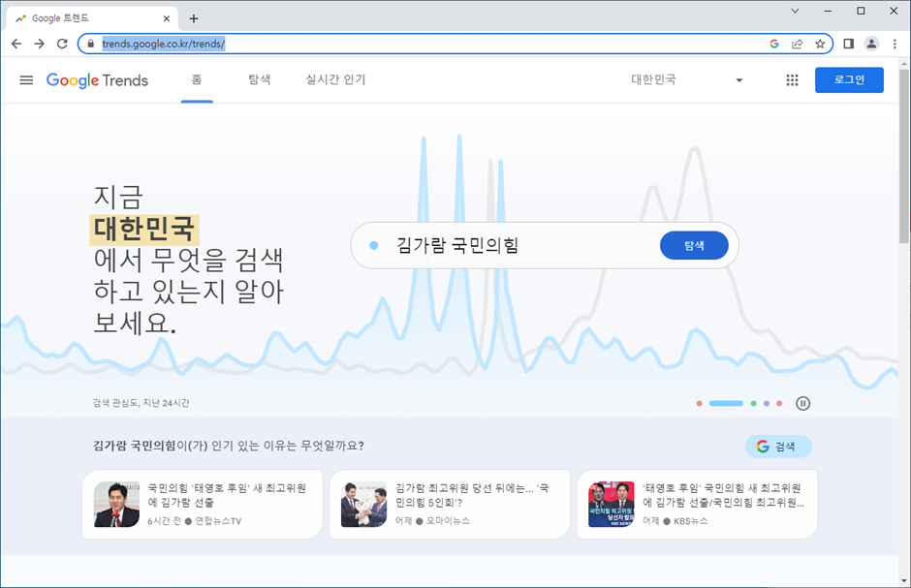Select the Google 트렌드 browser tab
Screen dimensions: 911x588
(x=90, y=18)
